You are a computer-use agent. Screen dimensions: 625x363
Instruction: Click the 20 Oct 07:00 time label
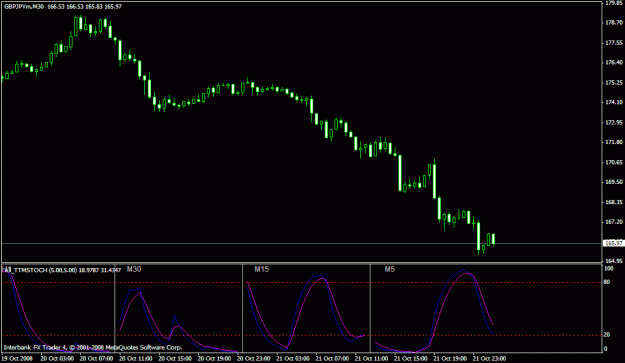(x=96, y=359)
